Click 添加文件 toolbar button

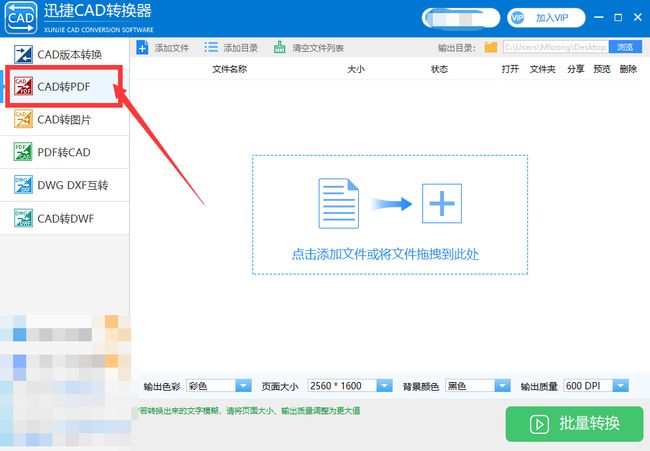(163, 48)
